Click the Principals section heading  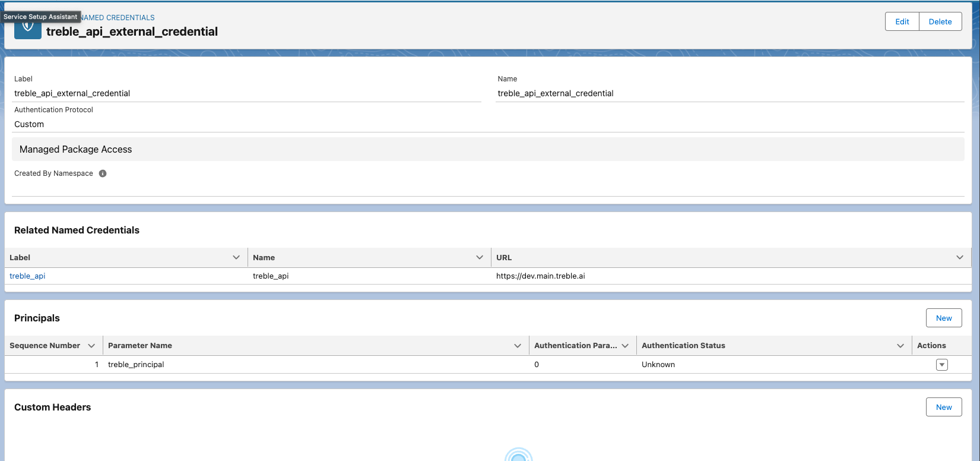(x=37, y=318)
